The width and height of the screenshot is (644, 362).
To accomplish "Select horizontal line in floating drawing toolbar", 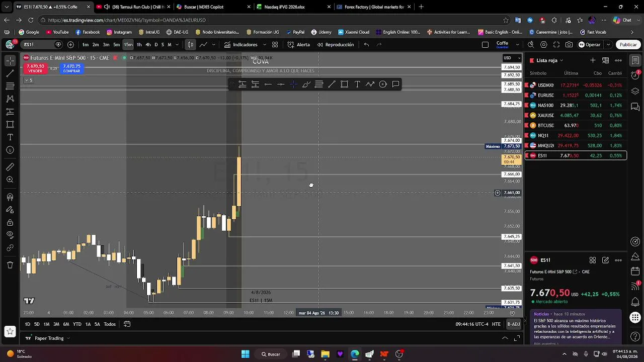I will coord(268,84).
